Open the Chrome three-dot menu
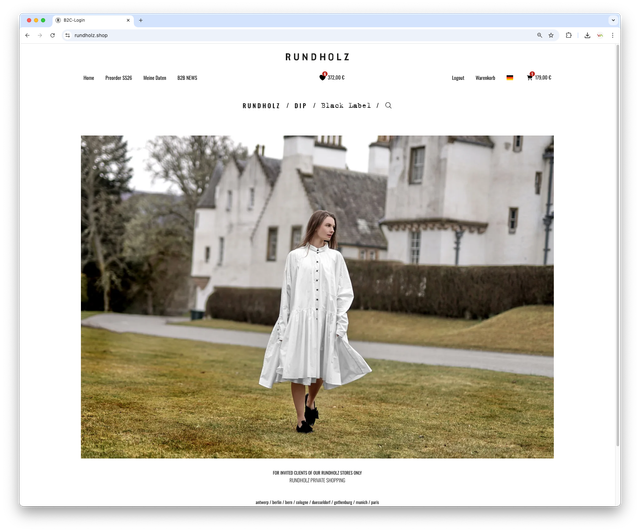 (613, 35)
